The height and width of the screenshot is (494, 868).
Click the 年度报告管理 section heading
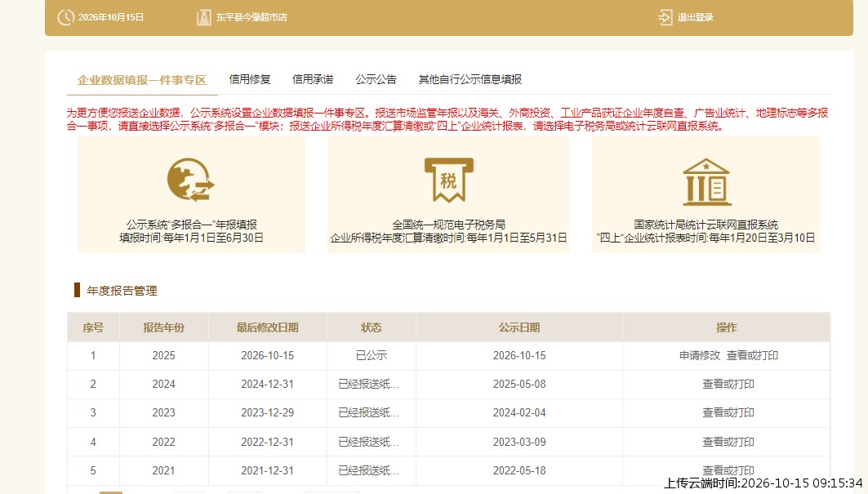coord(122,291)
